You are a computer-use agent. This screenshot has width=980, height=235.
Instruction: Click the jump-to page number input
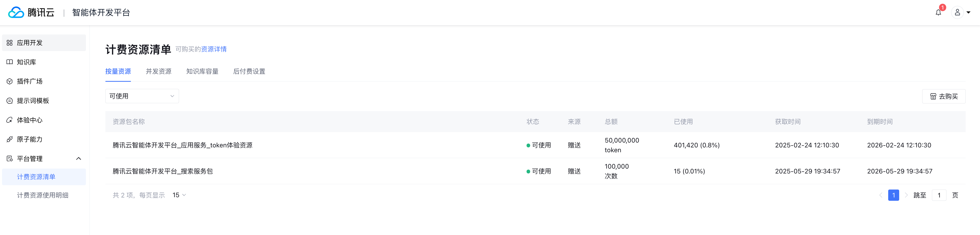tap(939, 195)
